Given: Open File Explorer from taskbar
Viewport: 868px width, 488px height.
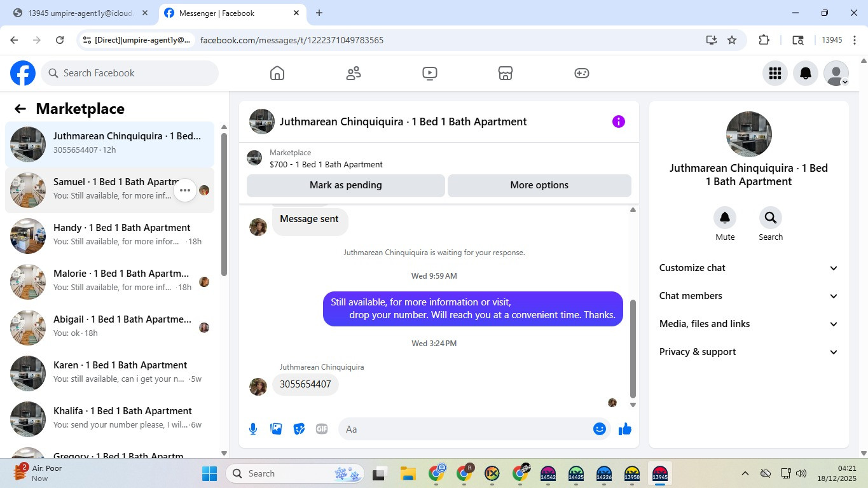Looking at the screenshot, I should coord(408,473).
